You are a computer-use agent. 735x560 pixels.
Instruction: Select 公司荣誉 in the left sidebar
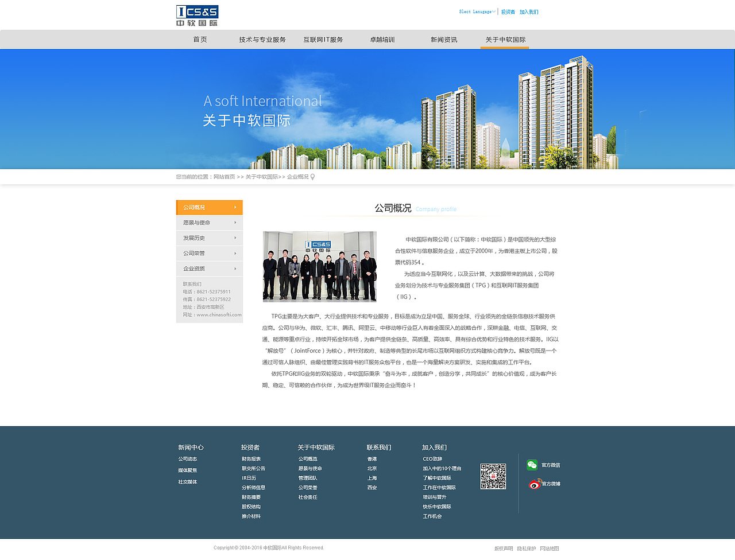(x=194, y=252)
